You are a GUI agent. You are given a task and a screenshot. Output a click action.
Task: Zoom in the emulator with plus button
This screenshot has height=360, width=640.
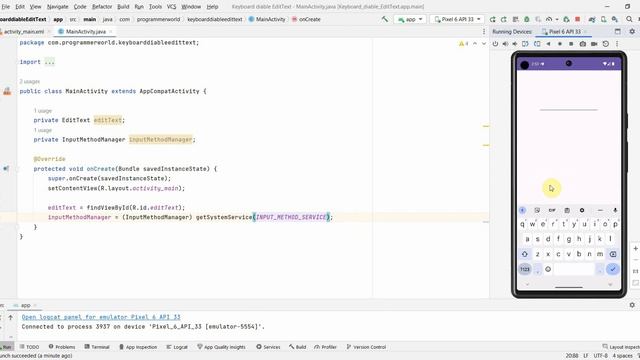[636, 248]
